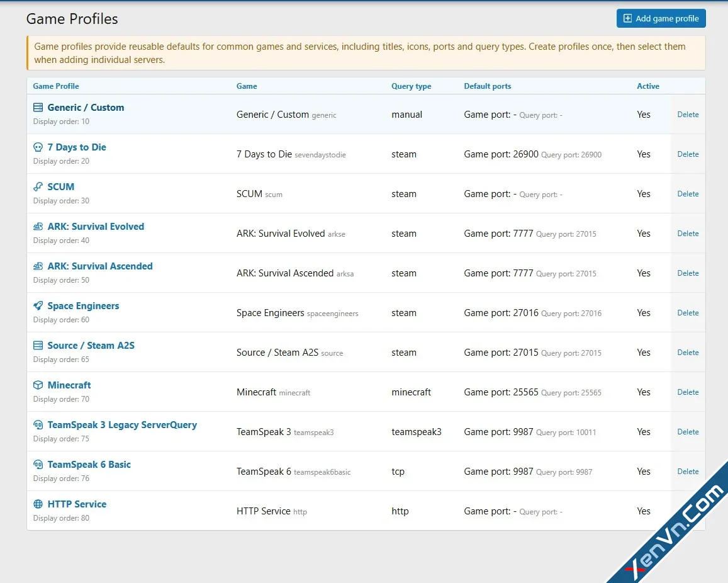Viewport: 728px width, 583px height.
Task: Open the SCUM game profile
Action: pos(61,187)
